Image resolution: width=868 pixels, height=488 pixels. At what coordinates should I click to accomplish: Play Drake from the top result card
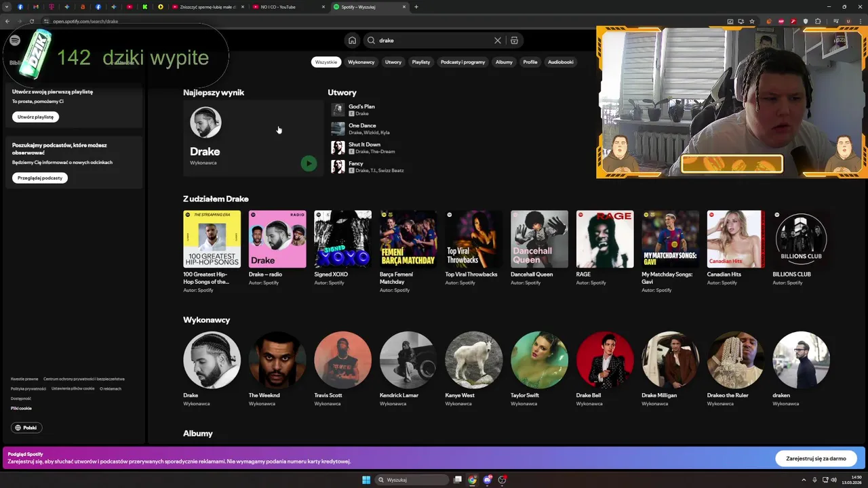(x=309, y=163)
